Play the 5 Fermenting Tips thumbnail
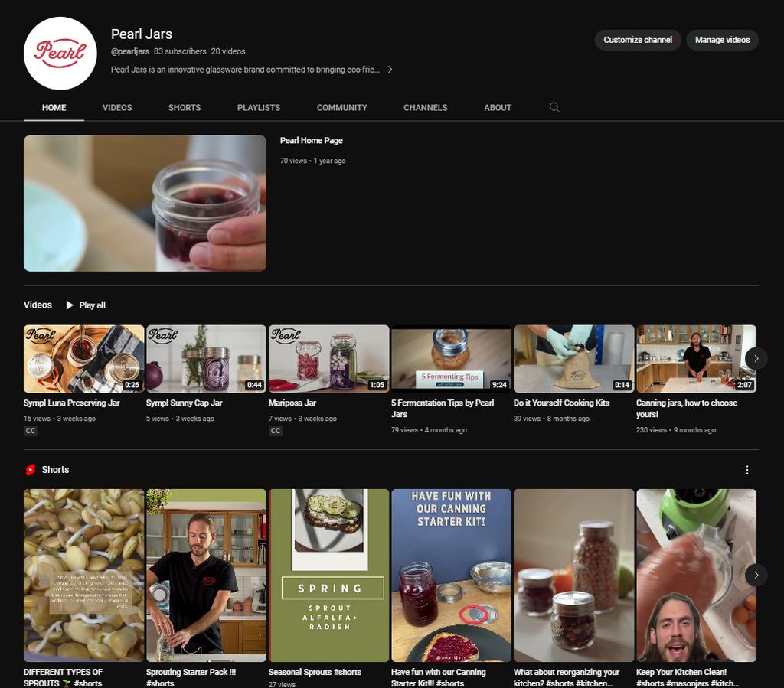This screenshot has width=784, height=688. [x=451, y=359]
